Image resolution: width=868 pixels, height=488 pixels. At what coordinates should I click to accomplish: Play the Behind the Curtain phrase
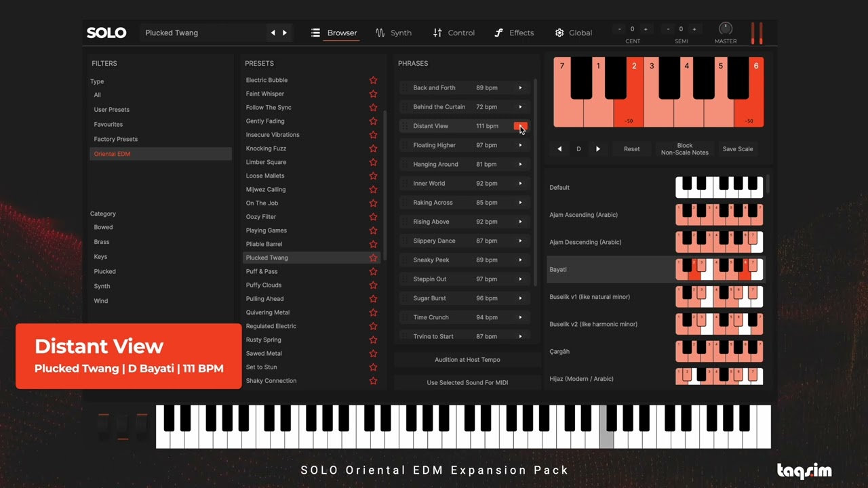point(520,106)
